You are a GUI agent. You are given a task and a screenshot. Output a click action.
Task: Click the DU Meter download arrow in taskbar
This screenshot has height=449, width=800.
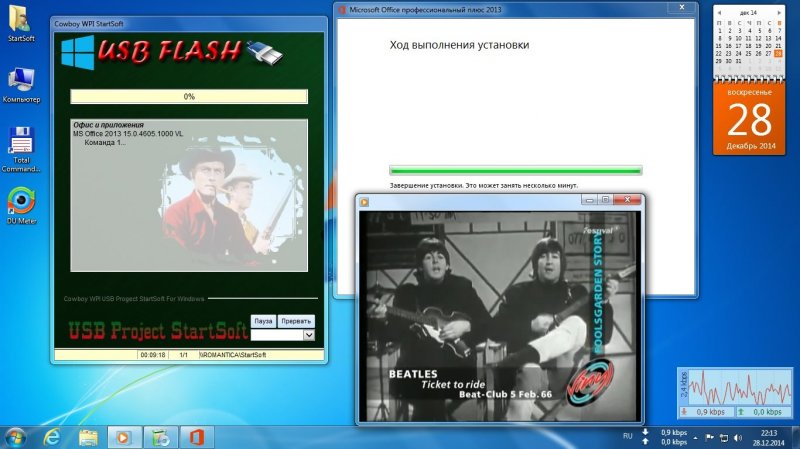coord(645,433)
